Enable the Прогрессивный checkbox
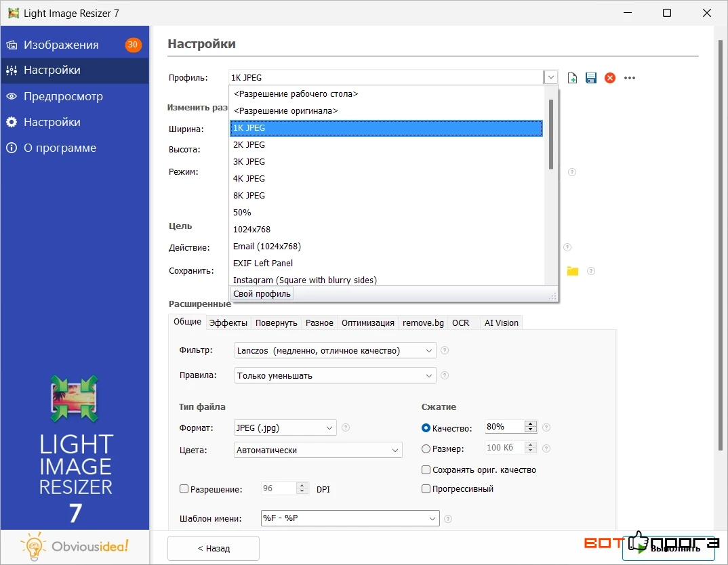728x565 pixels. click(x=426, y=488)
